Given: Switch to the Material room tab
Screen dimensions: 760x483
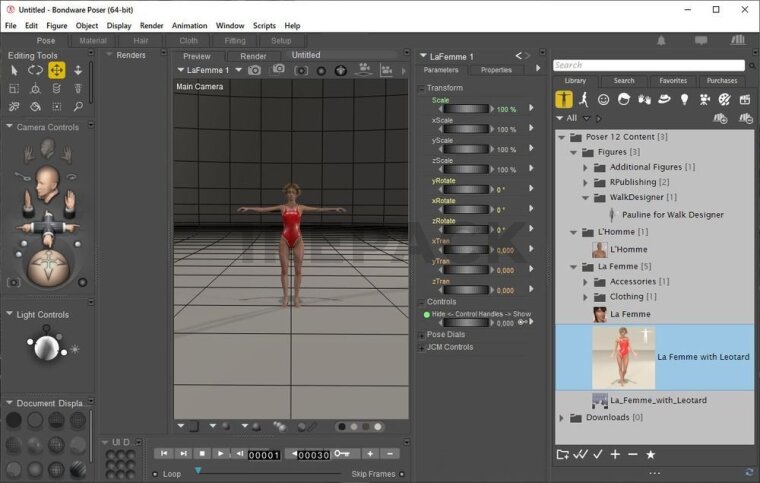Looking at the screenshot, I should click(93, 41).
